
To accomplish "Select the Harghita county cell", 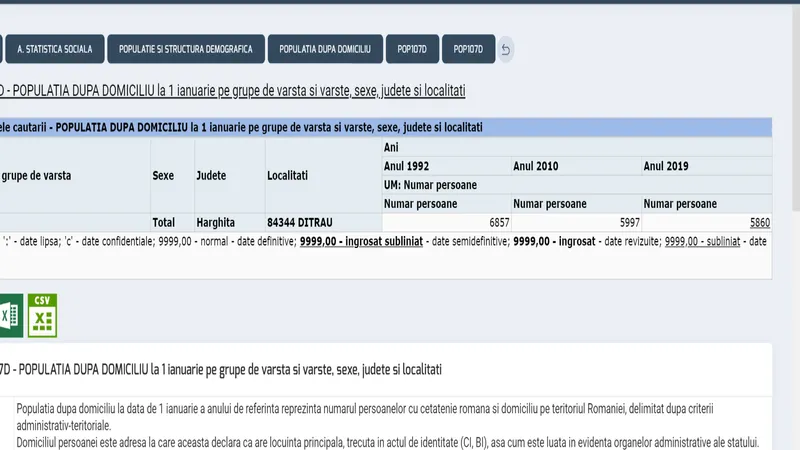I will click(213, 222).
